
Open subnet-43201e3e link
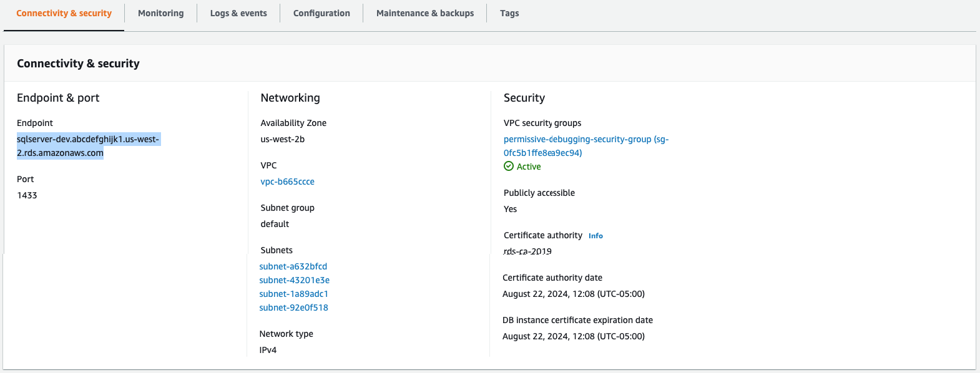(x=294, y=280)
